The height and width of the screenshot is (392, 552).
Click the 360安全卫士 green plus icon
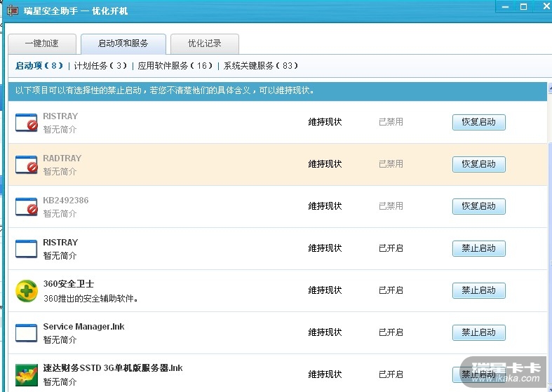pyautogui.click(x=27, y=290)
